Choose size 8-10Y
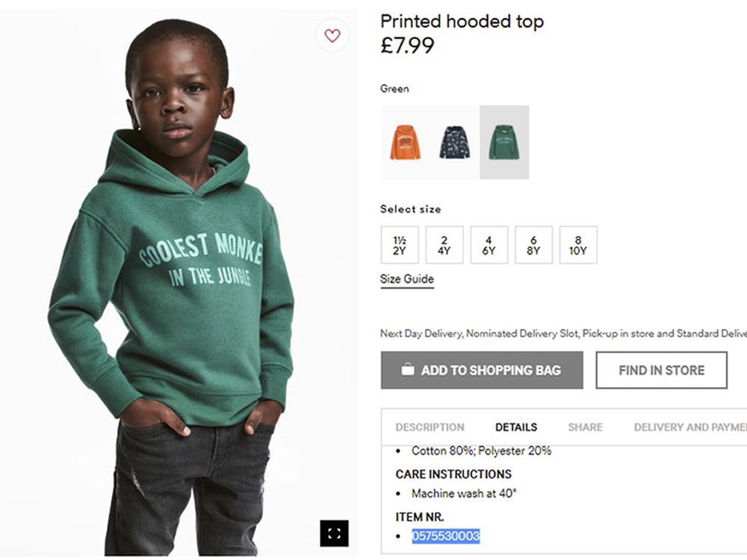Image resolution: width=747 pixels, height=560 pixels. (x=578, y=245)
